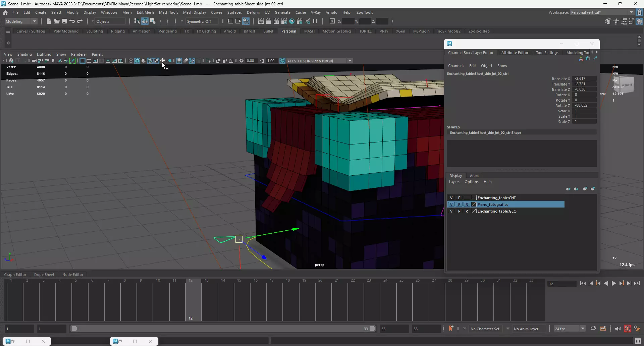Switch to the Anim layer tab
This screenshot has width=644, height=346.
474,176
